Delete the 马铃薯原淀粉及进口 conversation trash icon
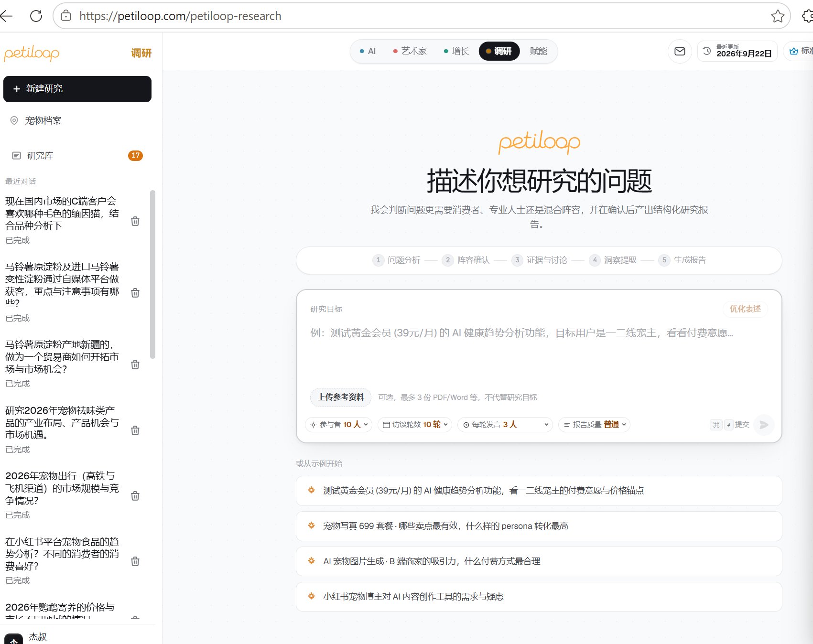Screen dimensions: 813x644 pyautogui.click(x=135, y=293)
